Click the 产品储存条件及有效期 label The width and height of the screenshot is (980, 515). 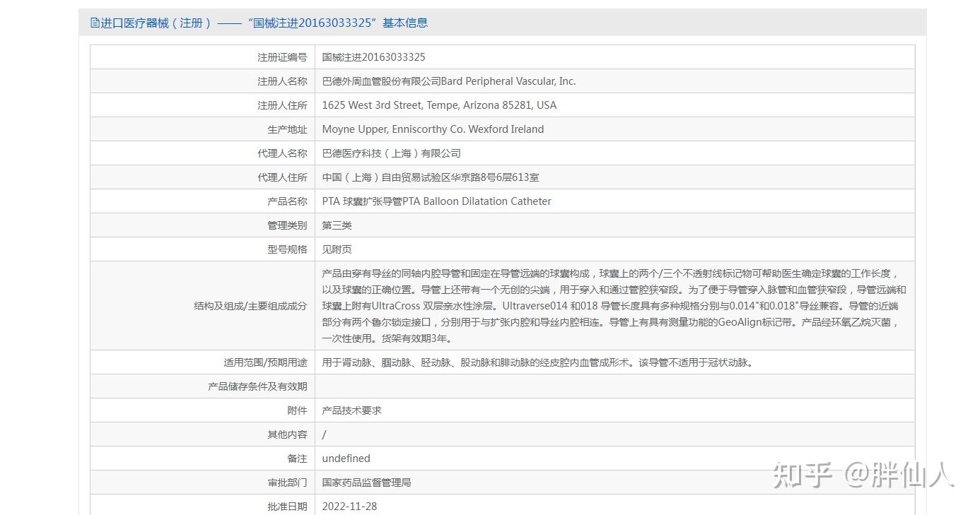point(257,386)
